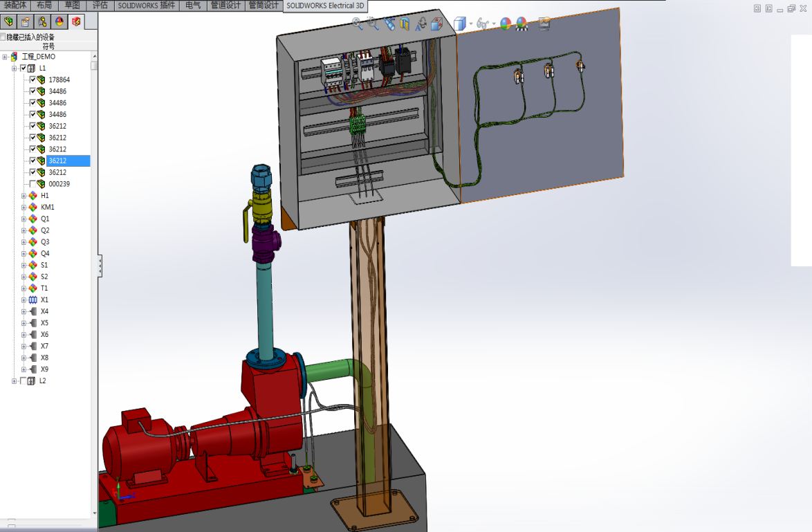Click the X1 terminal strip icon

tap(33, 300)
